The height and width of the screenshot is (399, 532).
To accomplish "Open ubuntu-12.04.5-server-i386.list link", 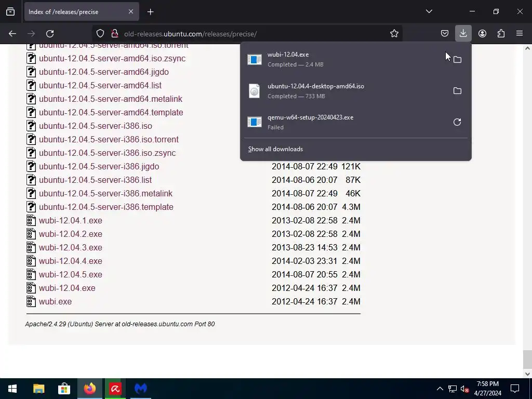I will (x=96, y=180).
